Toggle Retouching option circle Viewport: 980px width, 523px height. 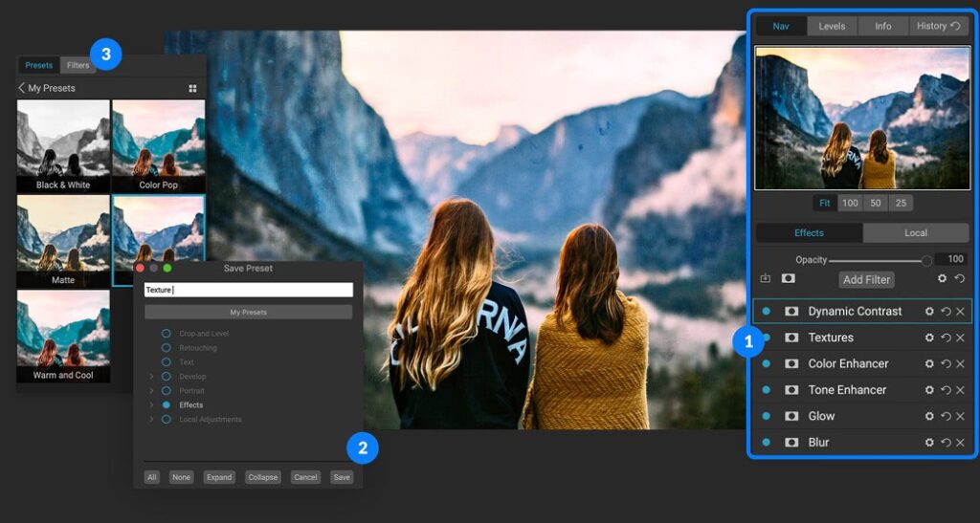pyautogui.click(x=167, y=348)
